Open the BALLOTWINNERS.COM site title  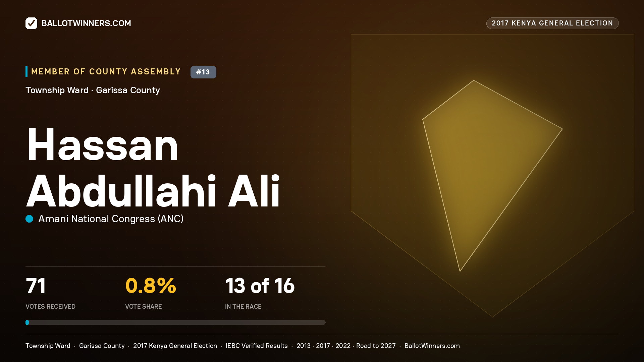pyautogui.click(x=86, y=23)
